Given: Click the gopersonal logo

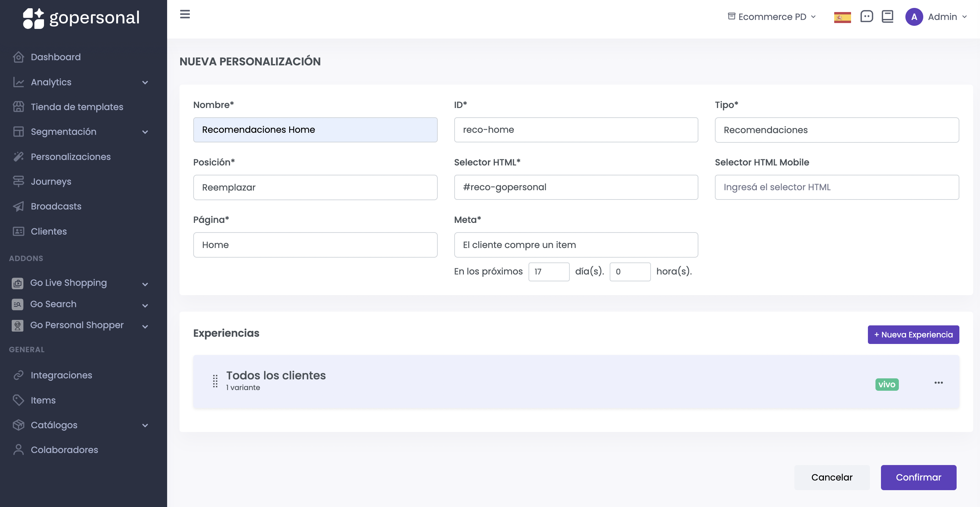Looking at the screenshot, I should 81,18.
